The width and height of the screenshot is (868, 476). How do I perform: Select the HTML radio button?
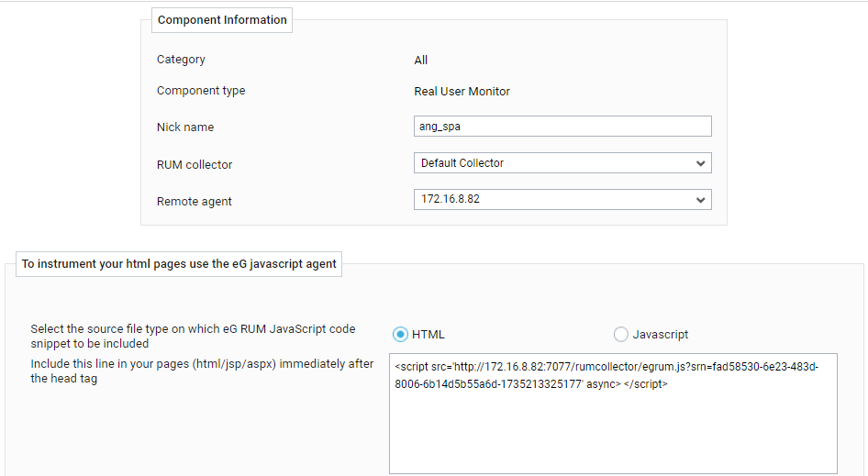click(400, 335)
